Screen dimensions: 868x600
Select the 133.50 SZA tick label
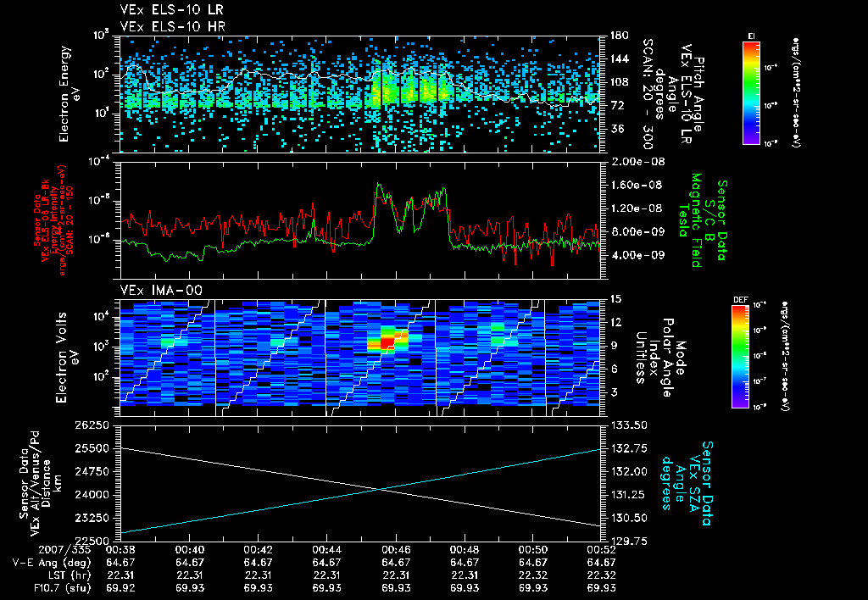[628, 425]
